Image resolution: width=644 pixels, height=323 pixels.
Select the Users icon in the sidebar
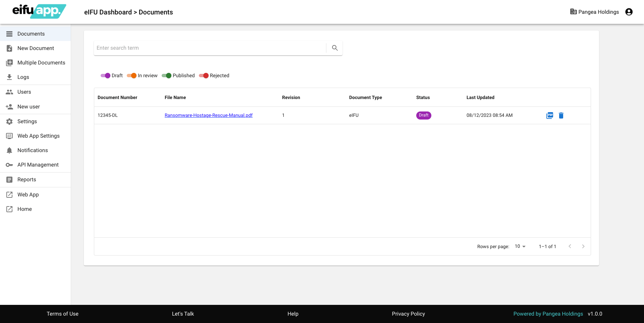9,92
